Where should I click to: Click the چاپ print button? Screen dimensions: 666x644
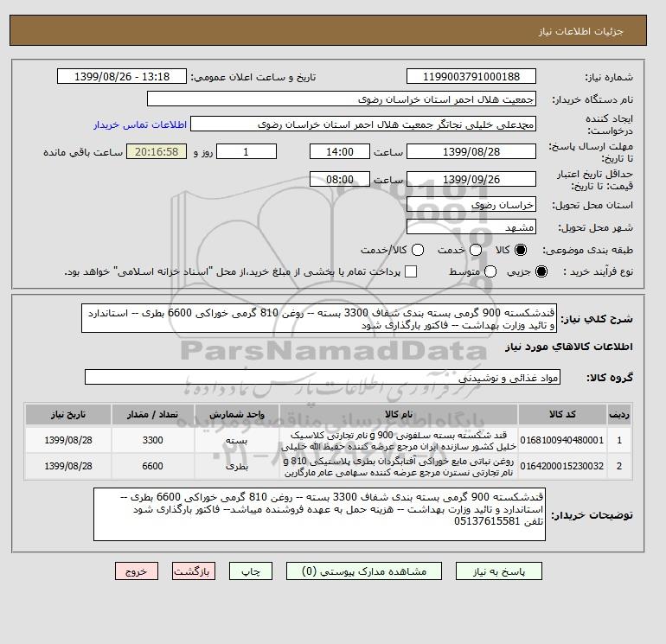[251, 571]
